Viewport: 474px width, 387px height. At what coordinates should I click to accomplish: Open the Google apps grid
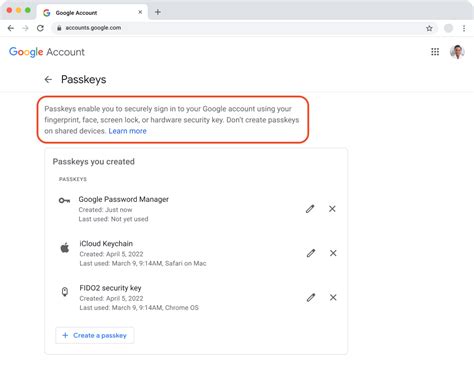pos(435,52)
